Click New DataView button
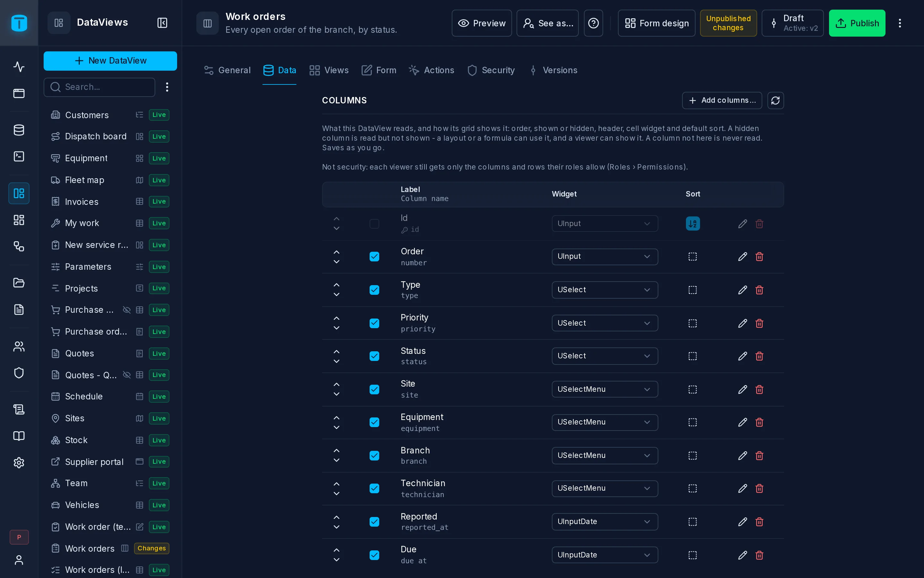 [x=110, y=61]
